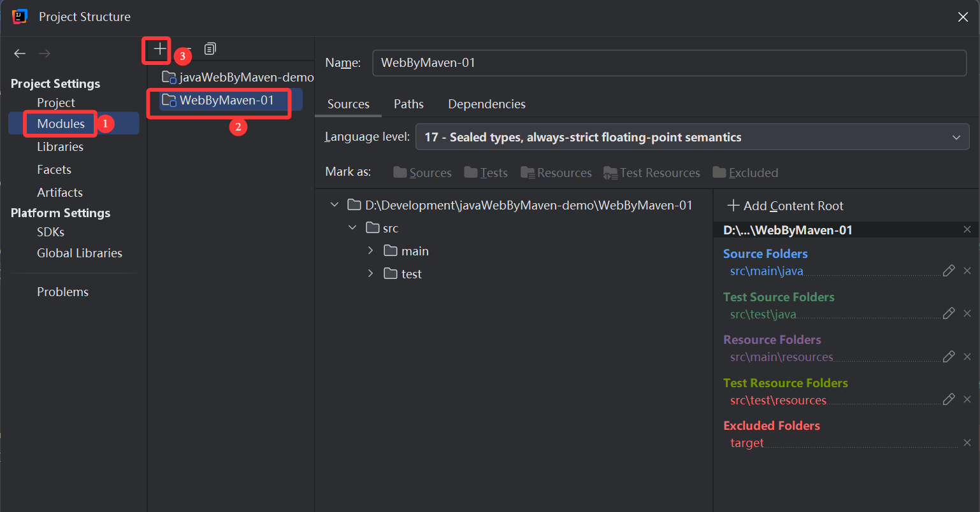Open Libraries settings
Image resolution: width=980 pixels, height=512 pixels.
[60, 146]
